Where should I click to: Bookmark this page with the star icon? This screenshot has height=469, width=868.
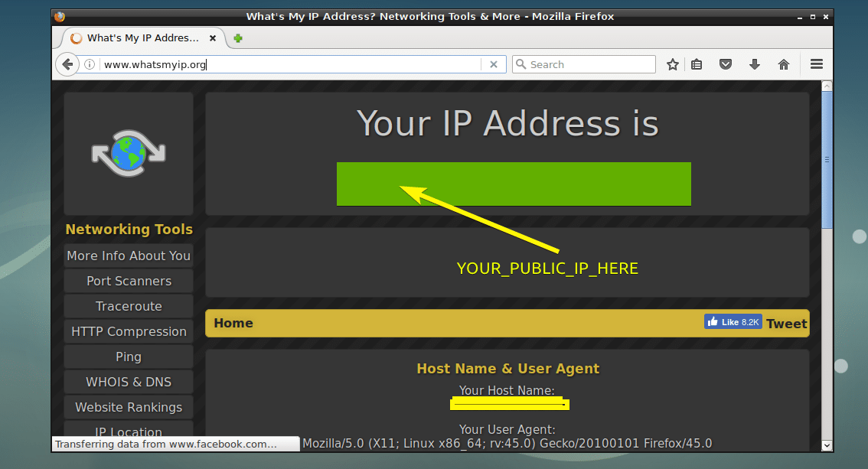point(673,64)
